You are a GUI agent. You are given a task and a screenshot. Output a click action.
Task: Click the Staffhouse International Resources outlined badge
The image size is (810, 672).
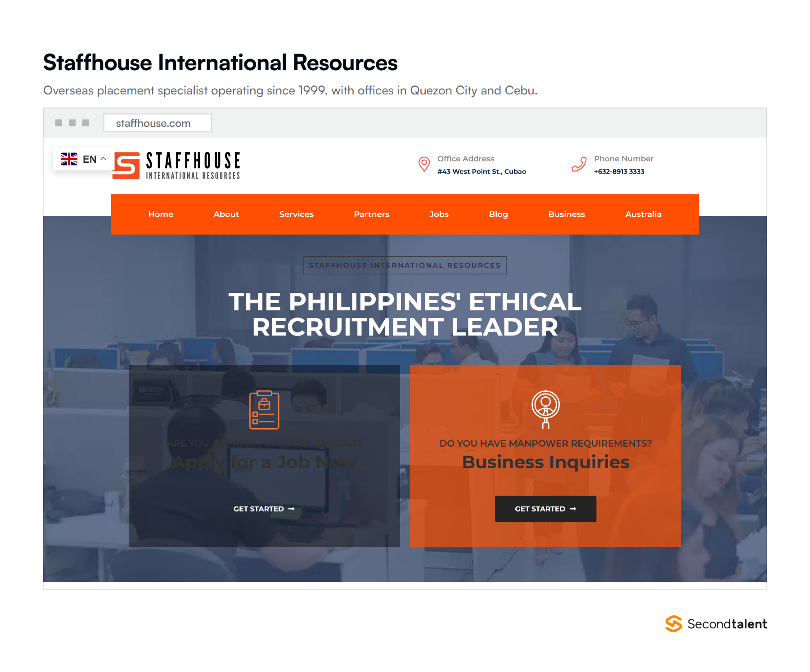point(405,265)
